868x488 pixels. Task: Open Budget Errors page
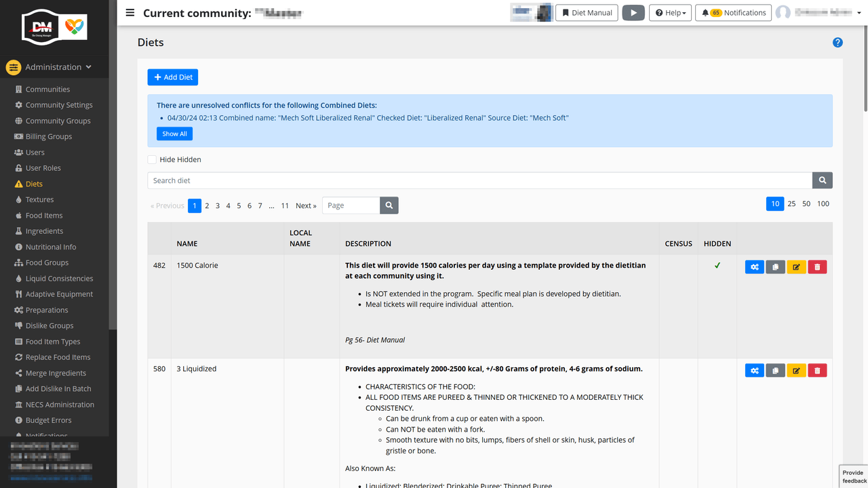[x=48, y=420]
